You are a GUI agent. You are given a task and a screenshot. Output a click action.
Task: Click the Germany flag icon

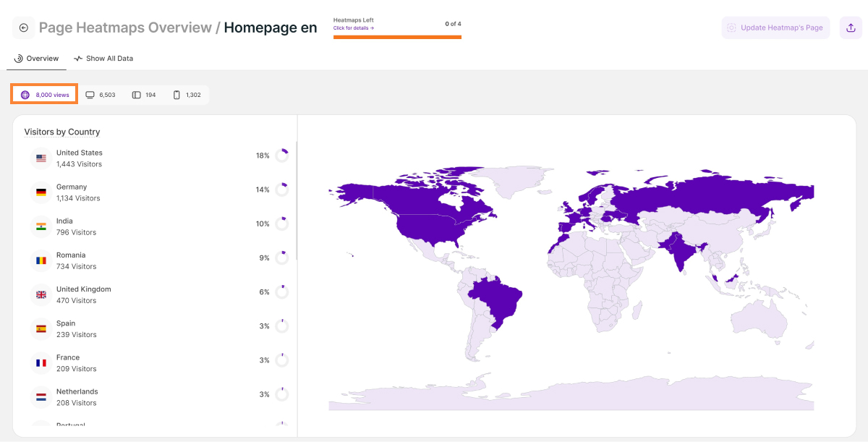41,192
